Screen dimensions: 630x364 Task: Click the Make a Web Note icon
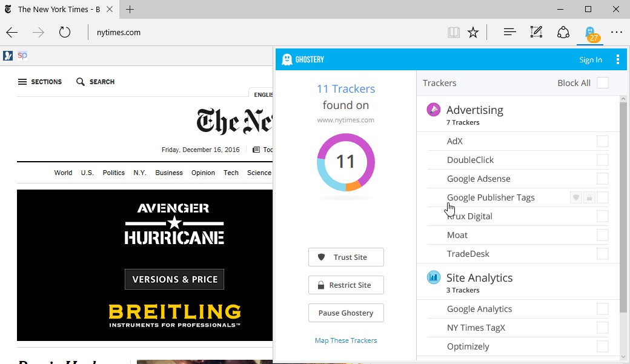[x=536, y=33]
